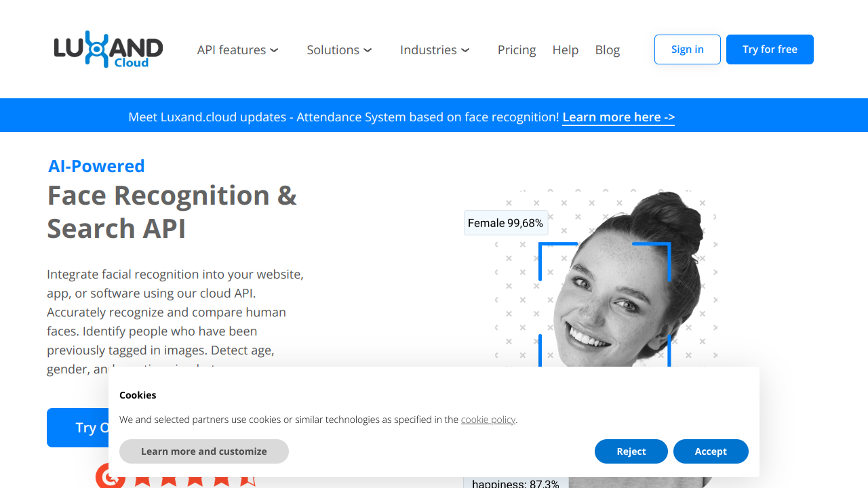Click the G2 rating logo icon
This screenshot has width=868, height=488.
coord(111,475)
